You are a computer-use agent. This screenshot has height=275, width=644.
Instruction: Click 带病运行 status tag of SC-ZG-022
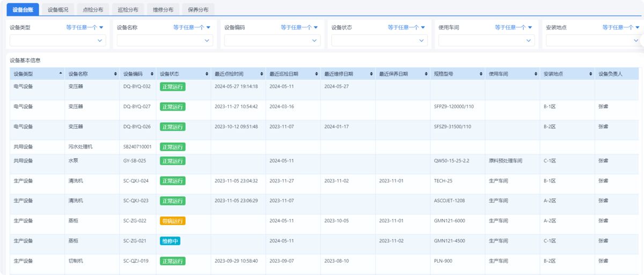point(172,221)
